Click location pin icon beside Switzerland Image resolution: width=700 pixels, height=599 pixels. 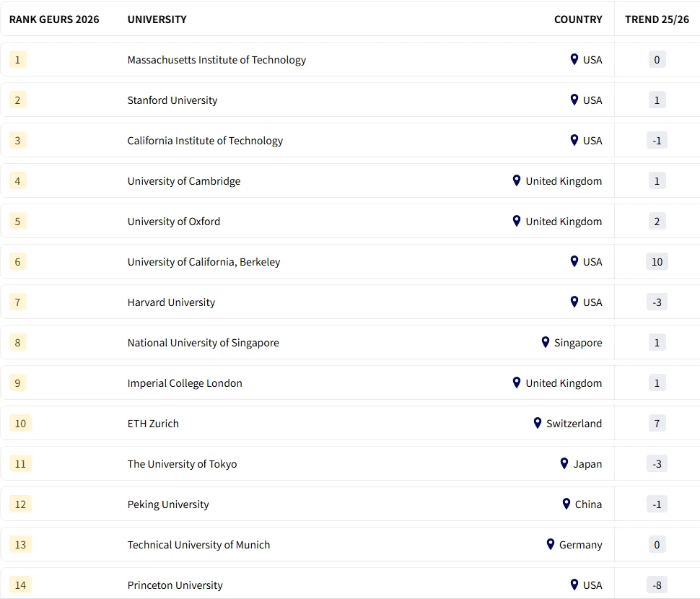(538, 423)
